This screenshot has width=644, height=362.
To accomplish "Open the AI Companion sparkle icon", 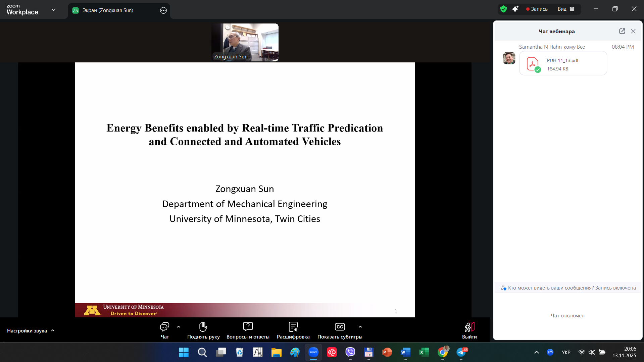I will [x=515, y=9].
